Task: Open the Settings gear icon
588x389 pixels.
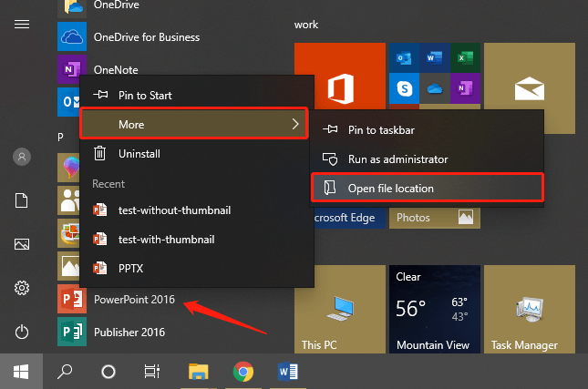Action: click(22, 288)
